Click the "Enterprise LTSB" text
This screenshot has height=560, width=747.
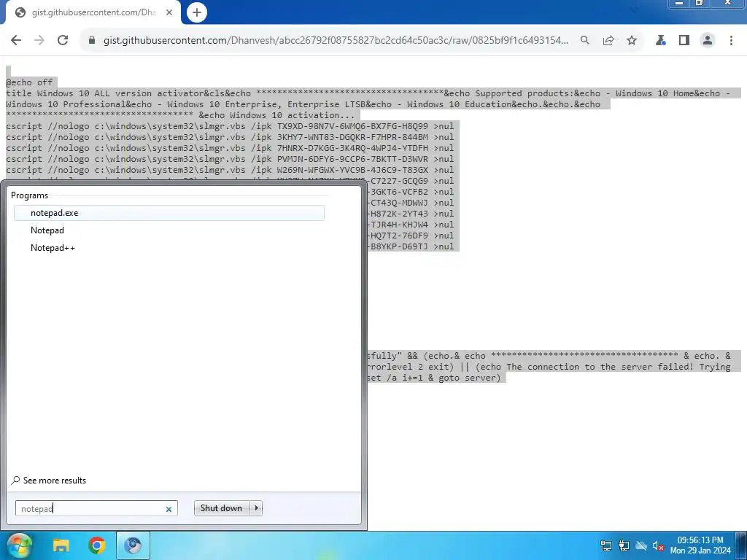tap(326, 104)
